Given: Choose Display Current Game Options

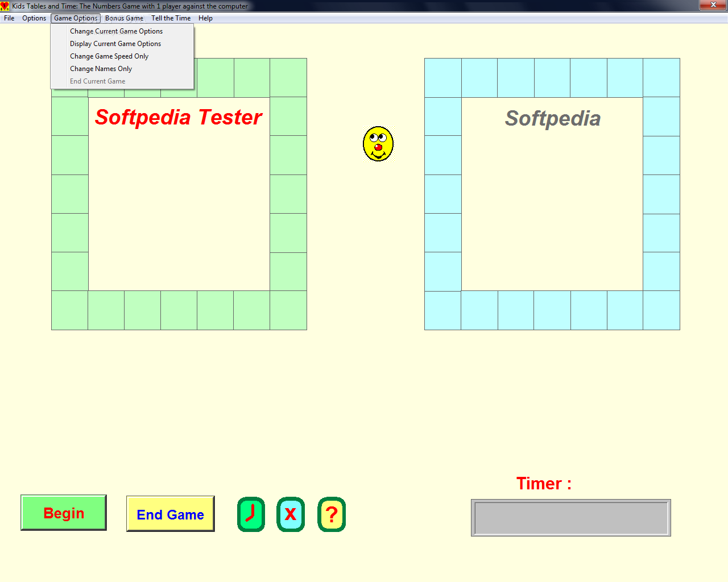Looking at the screenshot, I should pyautogui.click(x=122, y=44).
